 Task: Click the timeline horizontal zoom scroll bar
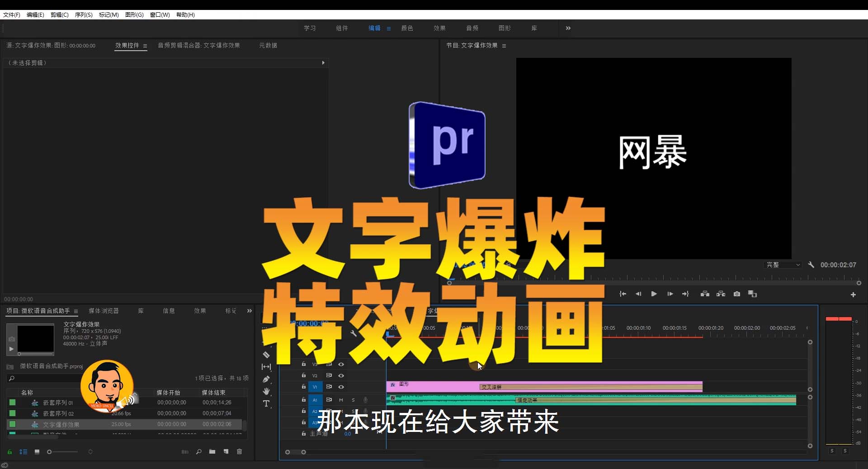(296, 452)
